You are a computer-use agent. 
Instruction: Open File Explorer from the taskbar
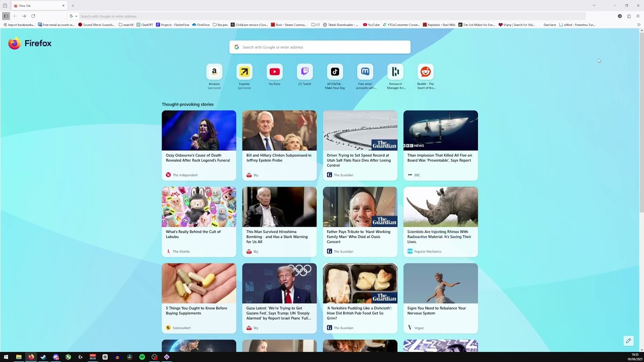pyautogui.click(x=19, y=357)
